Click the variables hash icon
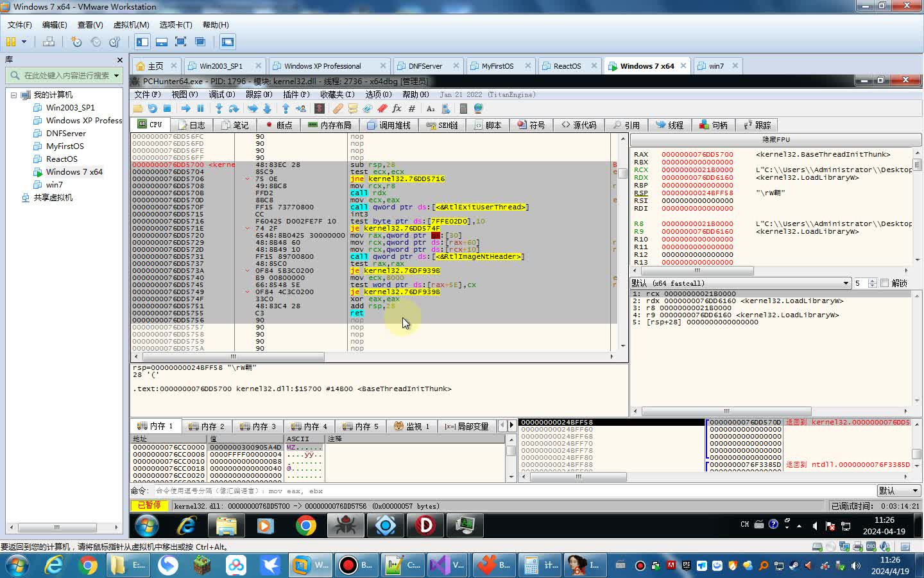 (x=412, y=109)
